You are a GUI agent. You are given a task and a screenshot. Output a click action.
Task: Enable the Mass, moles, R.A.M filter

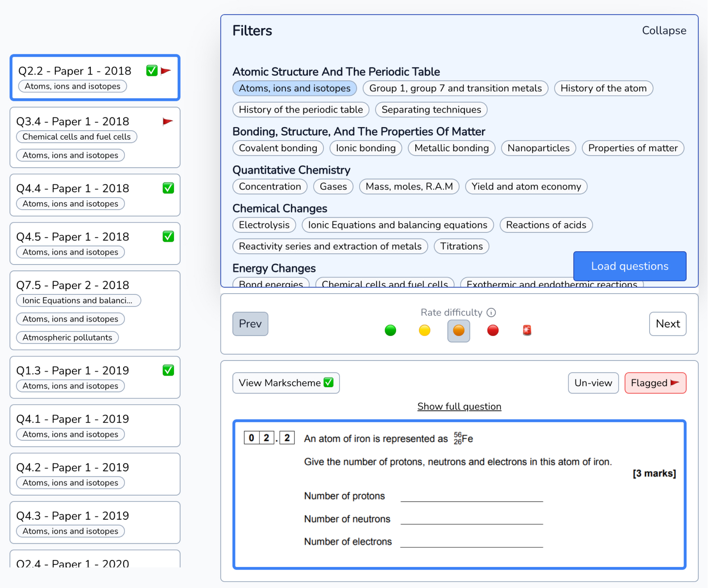coord(409,186)
